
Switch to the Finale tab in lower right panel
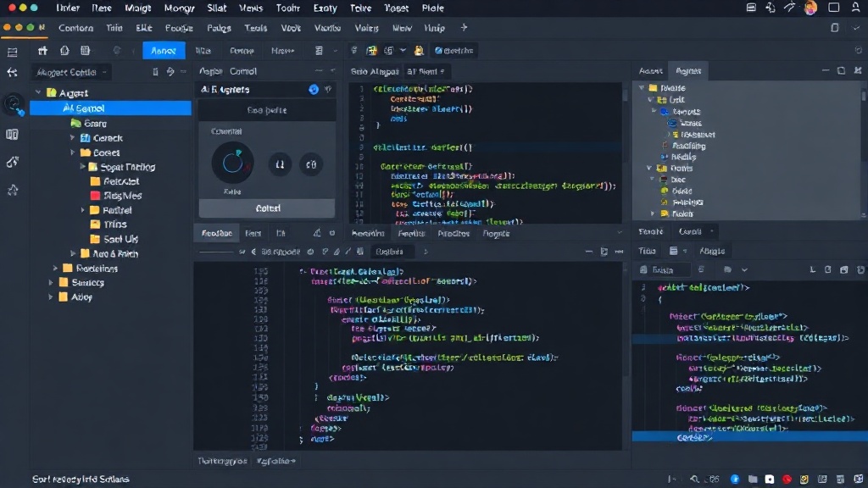pos(650,232)
